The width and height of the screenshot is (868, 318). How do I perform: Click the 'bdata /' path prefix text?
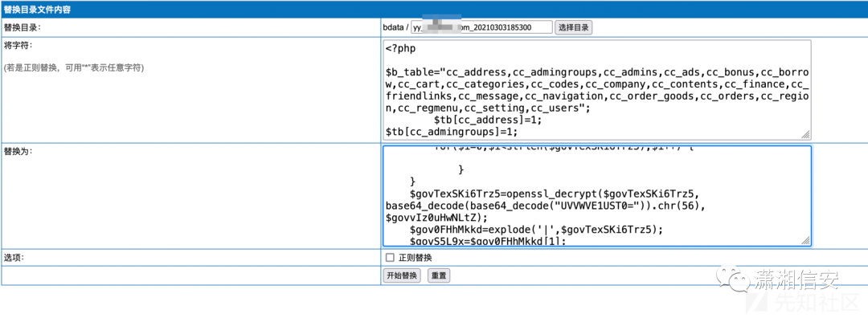pyautogui.click(x=395, y=27)
